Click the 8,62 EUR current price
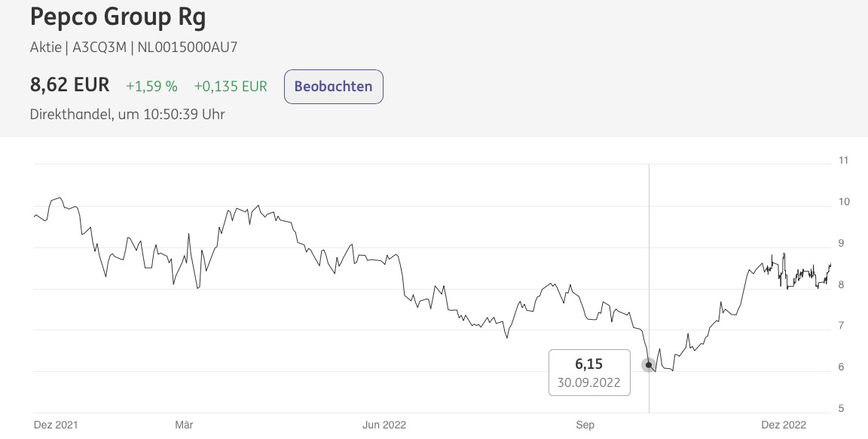Screen dimensions: 868x439 pyautogui.click(x=70, y=84)
